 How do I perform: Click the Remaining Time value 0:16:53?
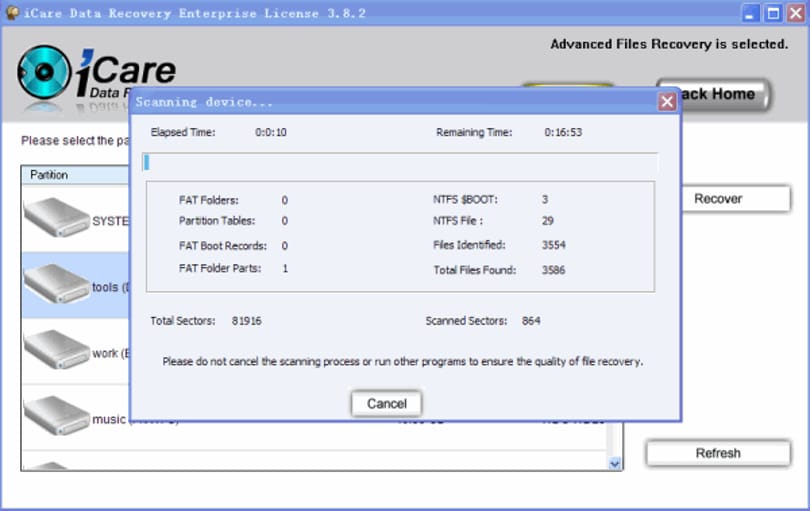(x=563, y=132)
